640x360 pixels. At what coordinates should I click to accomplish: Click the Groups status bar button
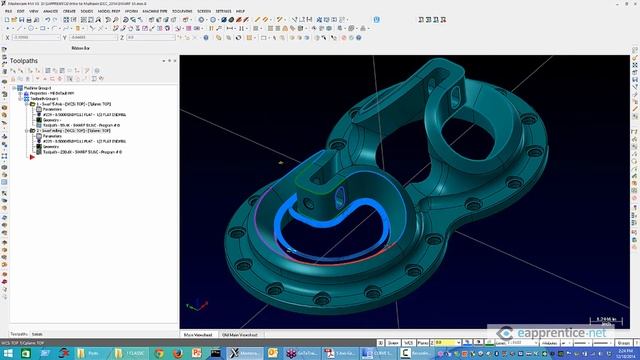click(623, 343)
